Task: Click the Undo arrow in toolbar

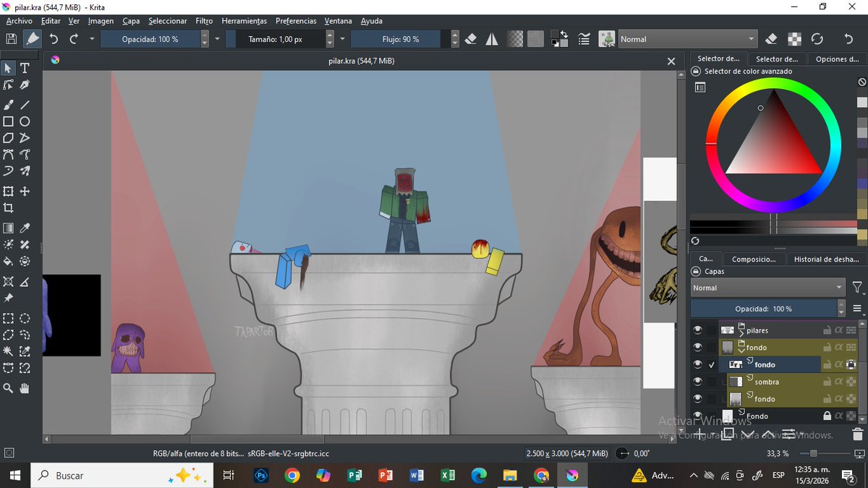Action: click(x=54, y=39)
